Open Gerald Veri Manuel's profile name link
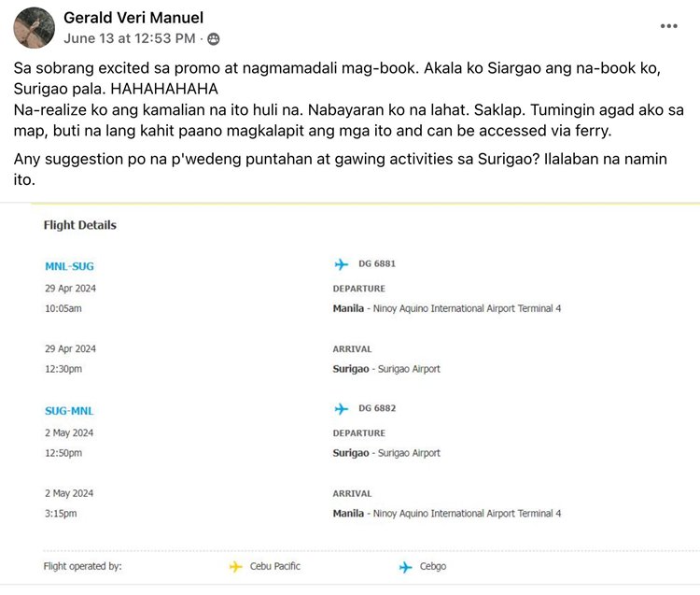The image size is (700, 595). [133, 18]
